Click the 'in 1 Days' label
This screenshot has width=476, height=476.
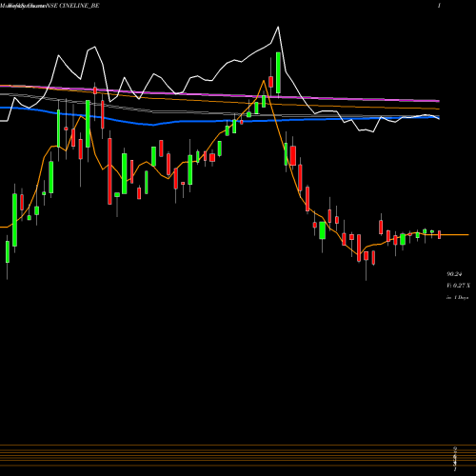[x=457, y=298]
